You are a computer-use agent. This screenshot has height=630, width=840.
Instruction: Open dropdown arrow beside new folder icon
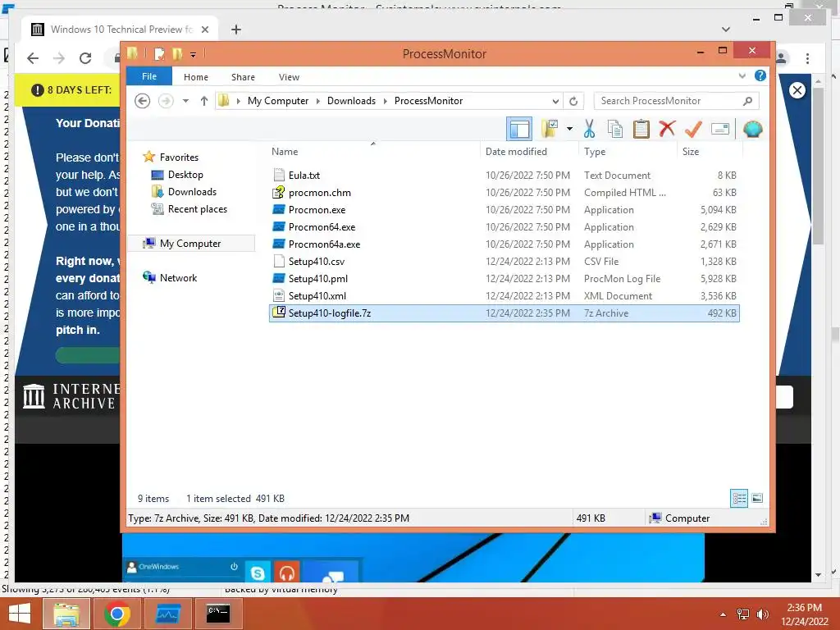tap(569, 129)
